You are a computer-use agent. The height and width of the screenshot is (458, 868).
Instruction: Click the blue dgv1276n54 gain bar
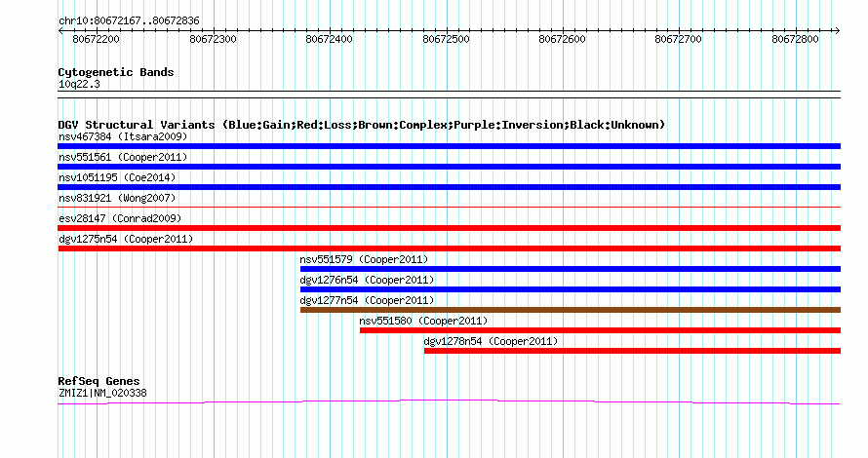click(x=571, y=289)
